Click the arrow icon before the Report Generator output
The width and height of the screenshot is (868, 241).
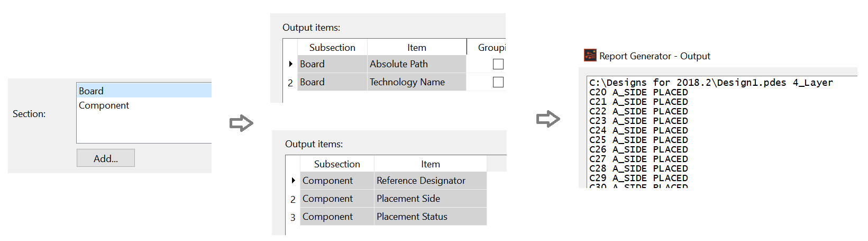[548, 119]
